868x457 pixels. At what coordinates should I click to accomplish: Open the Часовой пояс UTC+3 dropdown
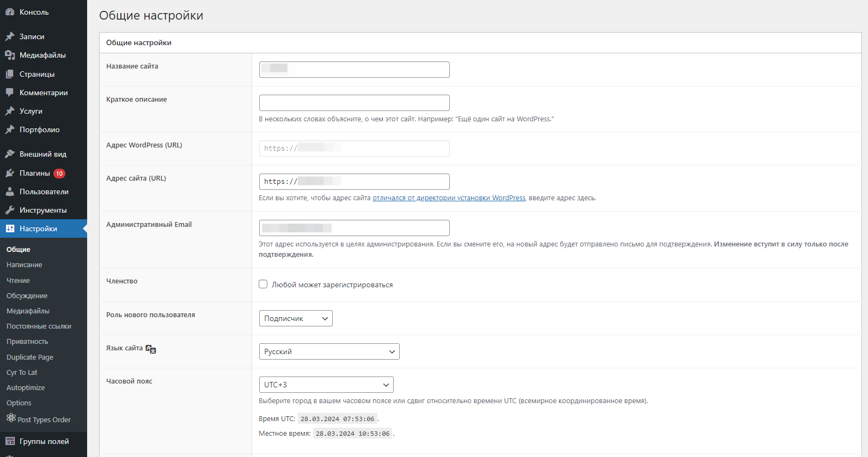[326, 385]
